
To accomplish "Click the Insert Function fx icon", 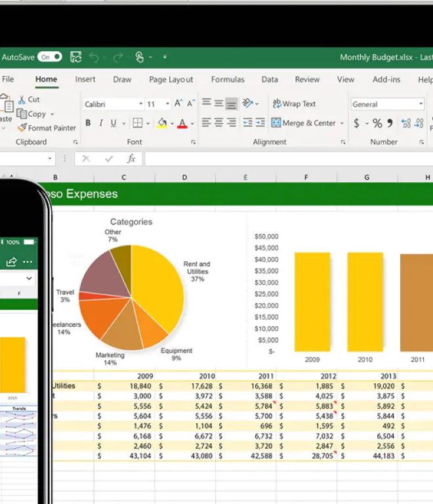I will (131, 159).
